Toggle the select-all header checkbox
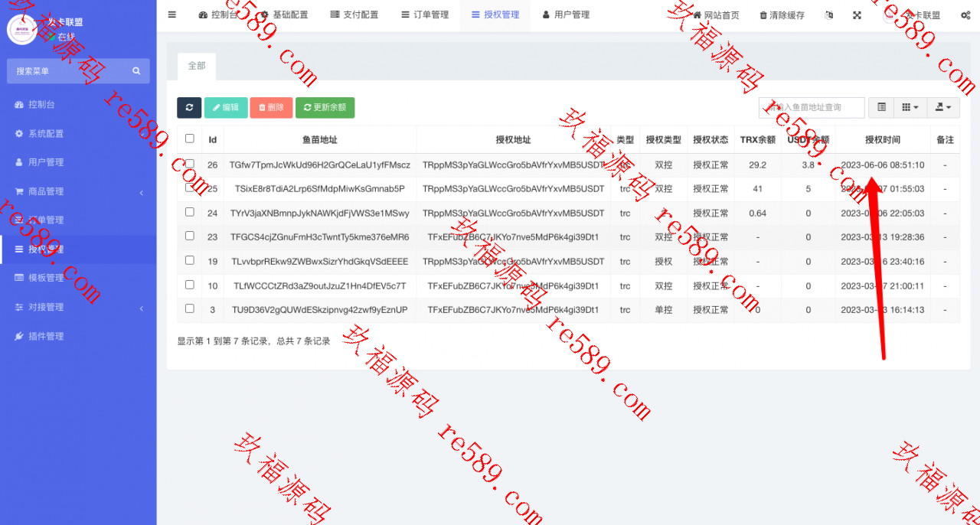The height and width of the screenshot is (525, 980). [x=190, y=139]
